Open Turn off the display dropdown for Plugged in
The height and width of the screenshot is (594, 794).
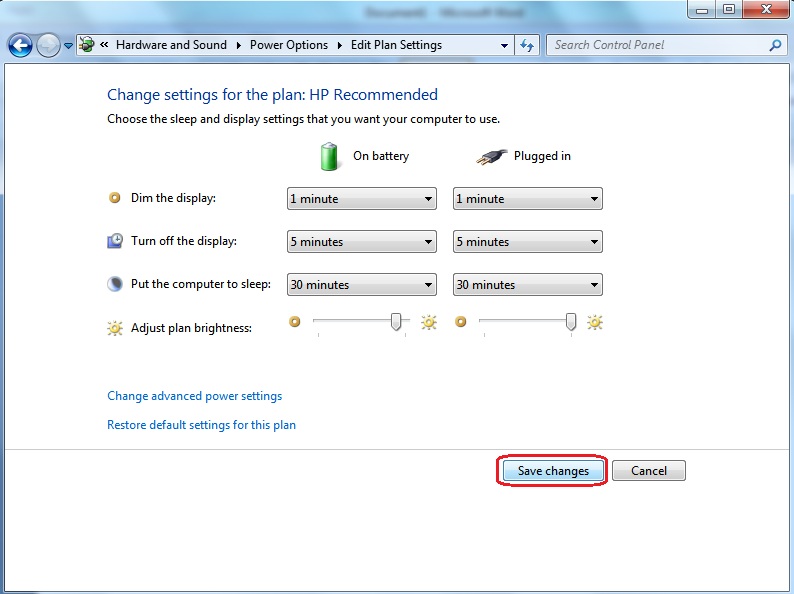(x=527, y=242)
